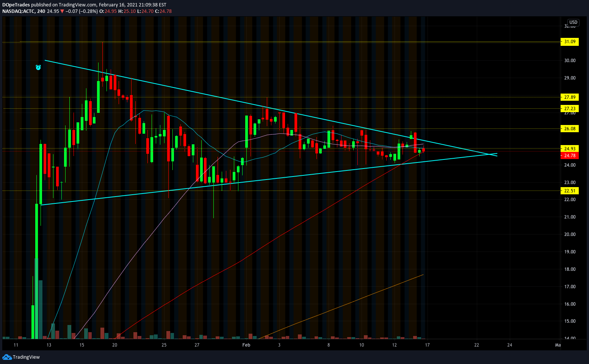Click the 30.00 price axis label
The height and width of the screenshot is (364, 589).
570,61
